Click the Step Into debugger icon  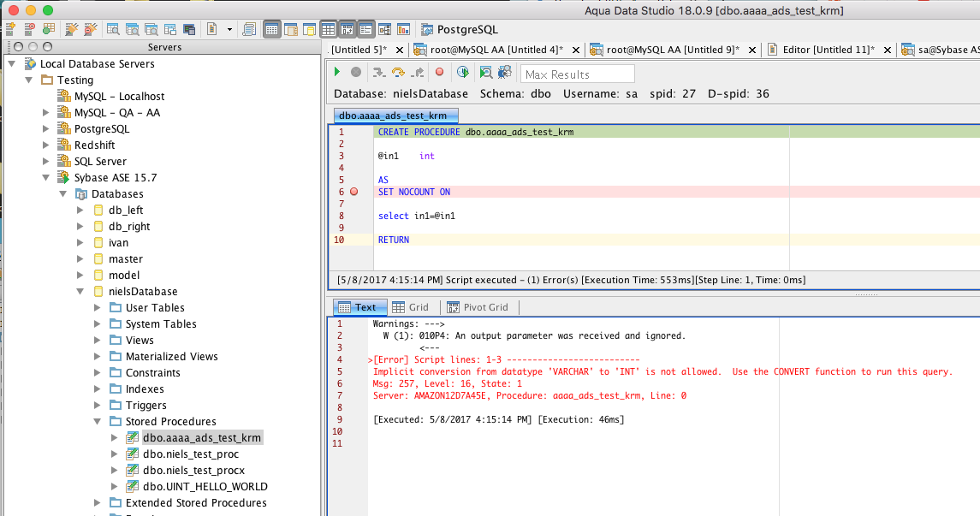point(377,73)
